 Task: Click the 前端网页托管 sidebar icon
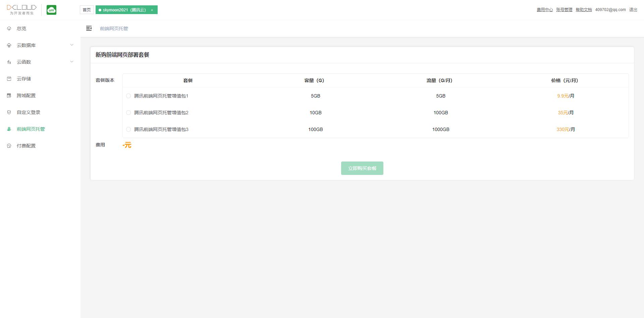pos(9,129)
